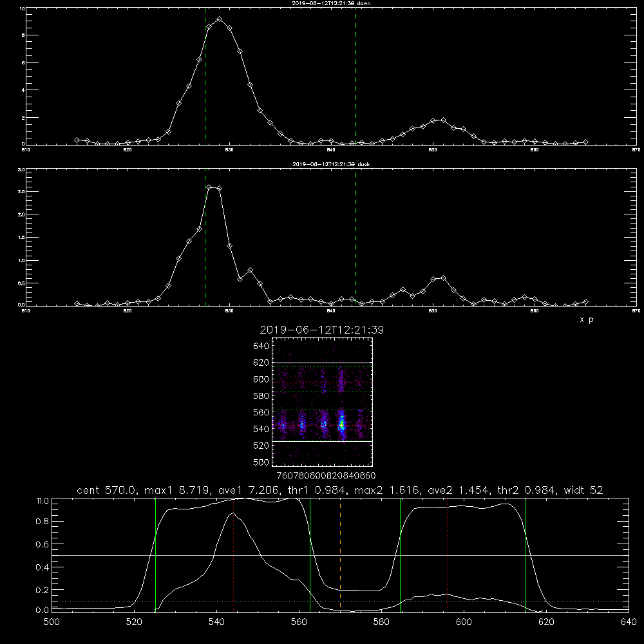Click the green boundary line near 615 in bottom plot

(526, 554)
